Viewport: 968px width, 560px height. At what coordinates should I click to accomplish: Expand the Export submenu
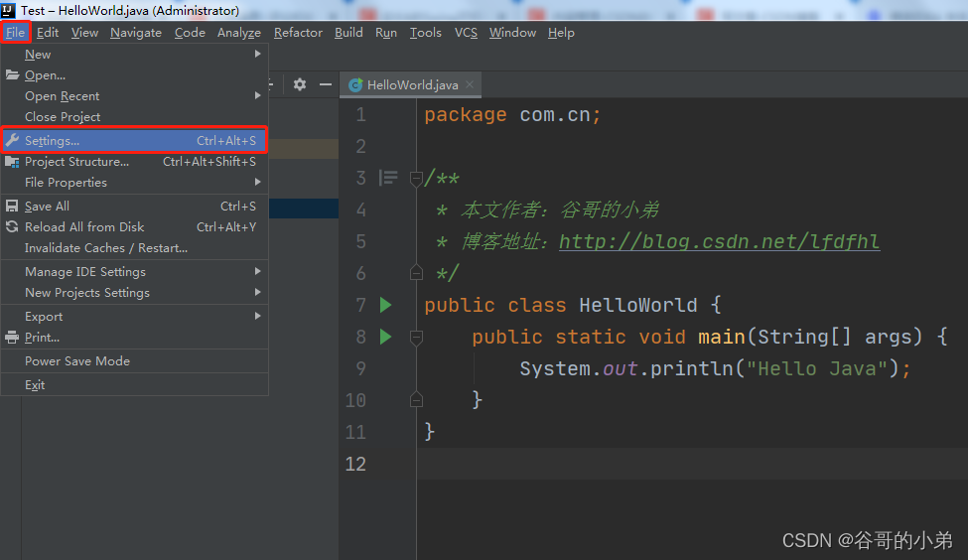[x=135, y=316]
